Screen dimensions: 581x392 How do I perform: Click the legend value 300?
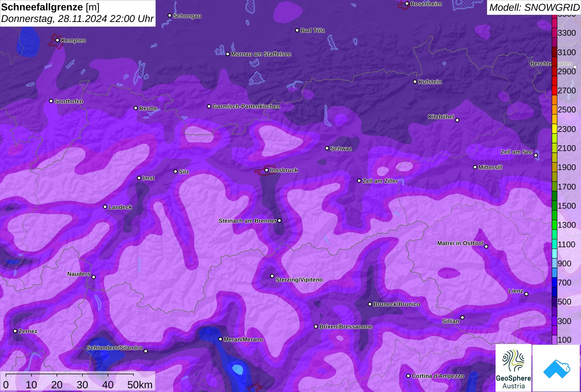[564, 321]
